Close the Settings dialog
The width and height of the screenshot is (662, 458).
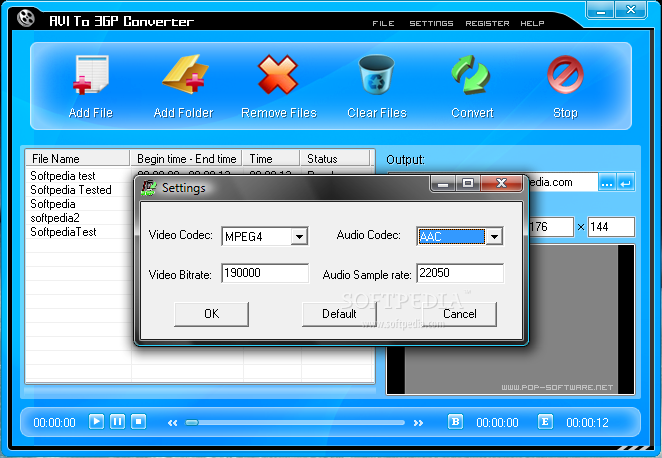pos(502,183)
